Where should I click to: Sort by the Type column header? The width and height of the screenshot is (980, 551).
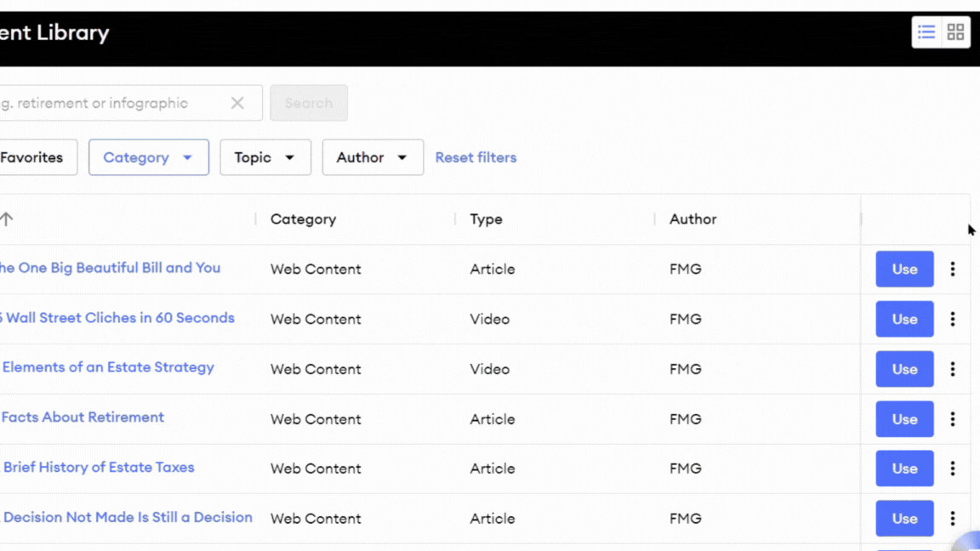(486, 219)
